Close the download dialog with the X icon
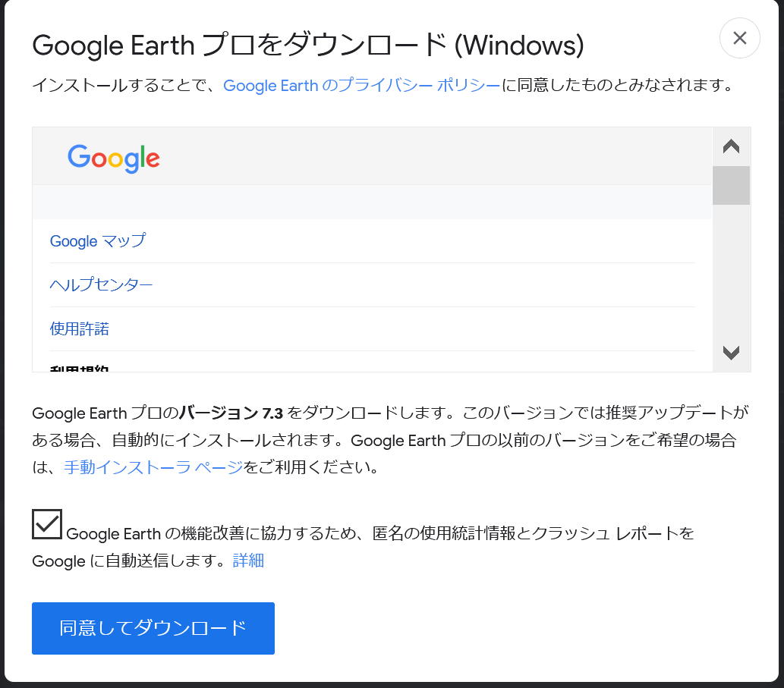The width and height of the screenshot is (784, 688). pyautogui.click(x=739, y=38)
